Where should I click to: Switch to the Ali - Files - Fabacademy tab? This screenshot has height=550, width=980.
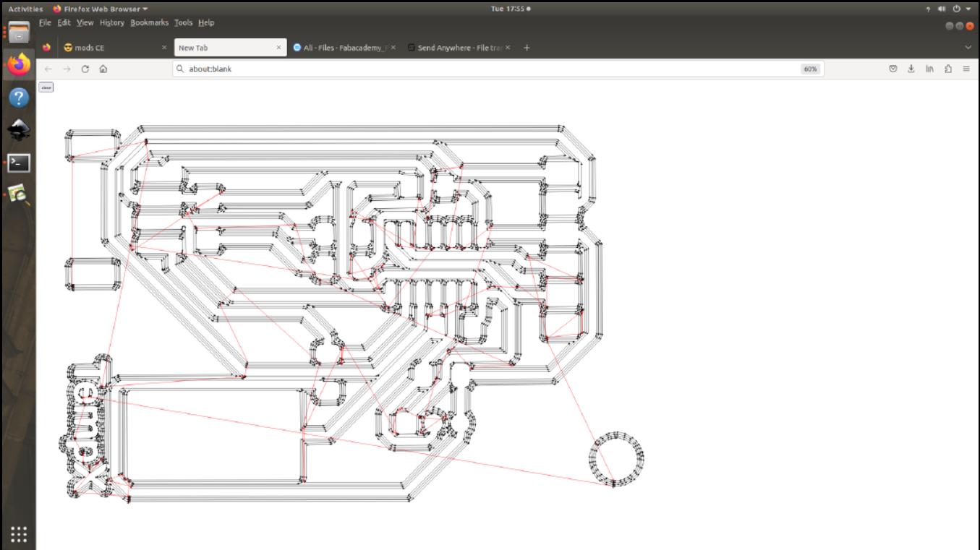pos(344,48)
